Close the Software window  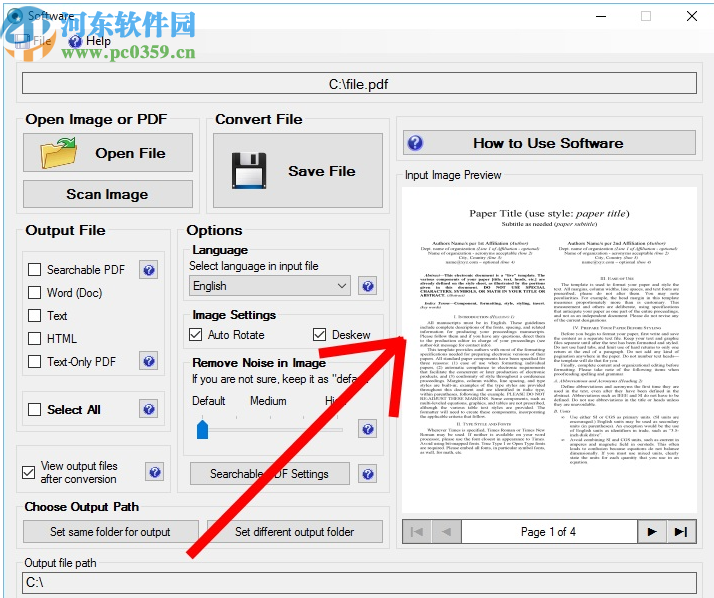(692, 16)
